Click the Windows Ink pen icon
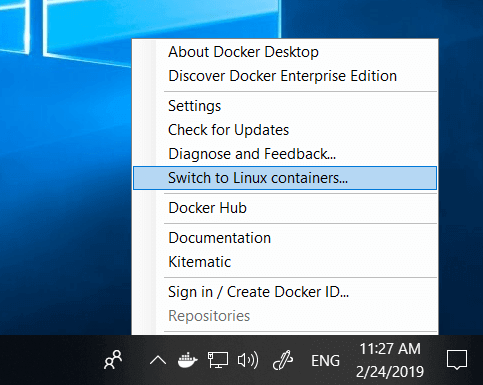 [283, 360]
